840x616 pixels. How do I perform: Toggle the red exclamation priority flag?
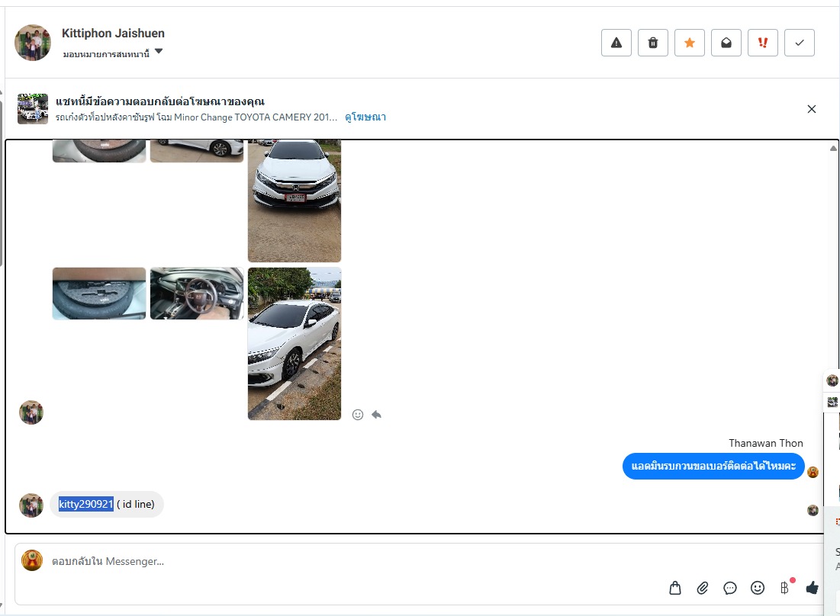pos(763,43)
